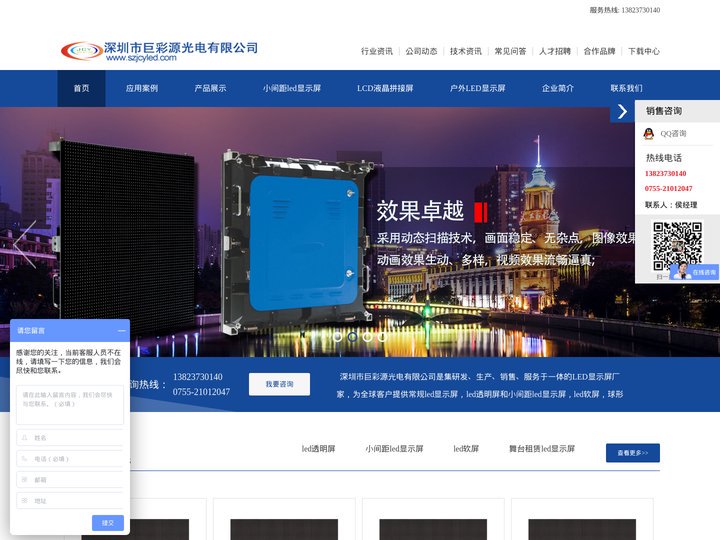Click the 联系人：侯经理 contact text
720x540 pixels.
tap(671, 205)
